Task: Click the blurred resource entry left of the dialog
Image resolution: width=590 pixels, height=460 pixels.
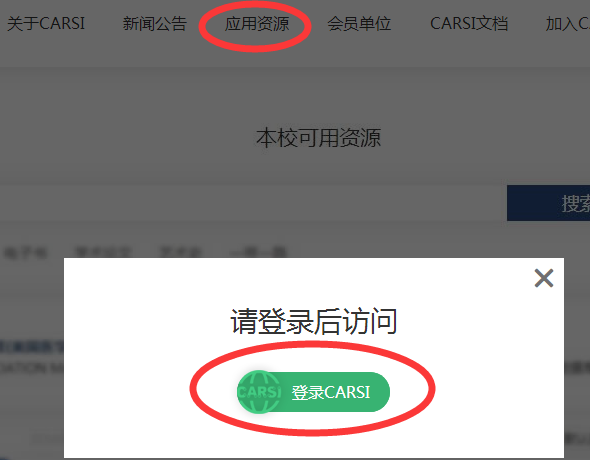Action: point(32,357)
